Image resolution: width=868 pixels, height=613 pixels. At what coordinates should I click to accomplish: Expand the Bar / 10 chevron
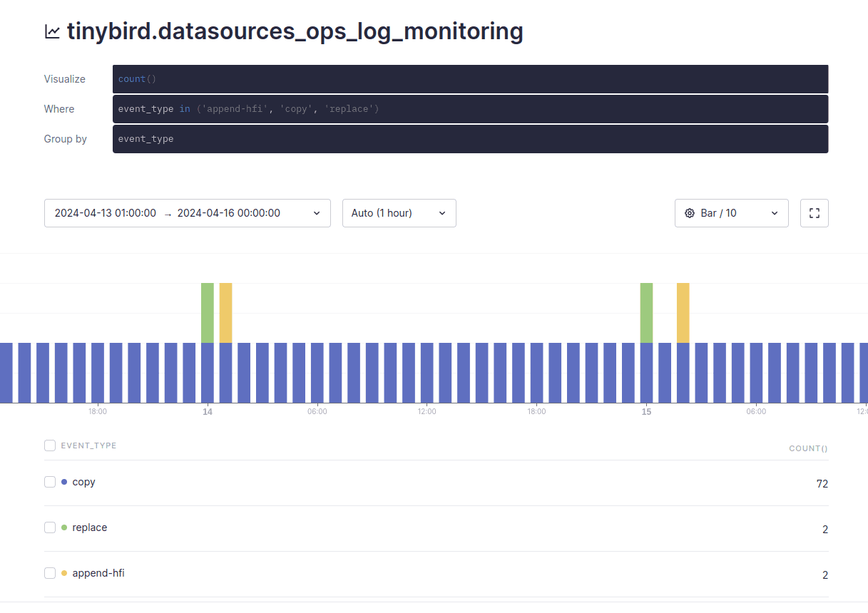click(775, 213)
